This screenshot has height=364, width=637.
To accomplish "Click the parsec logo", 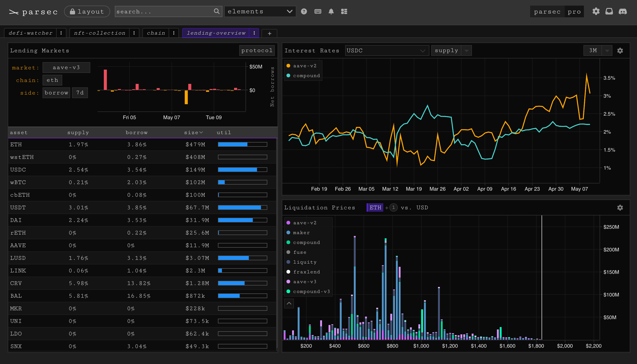I will pos(33,12).
